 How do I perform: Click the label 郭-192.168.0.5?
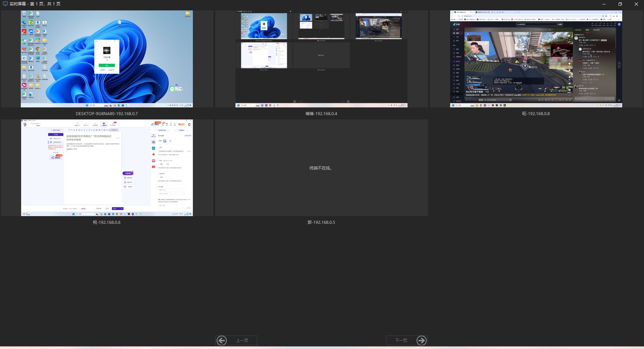pyautogui.click(x=321, y=222)
